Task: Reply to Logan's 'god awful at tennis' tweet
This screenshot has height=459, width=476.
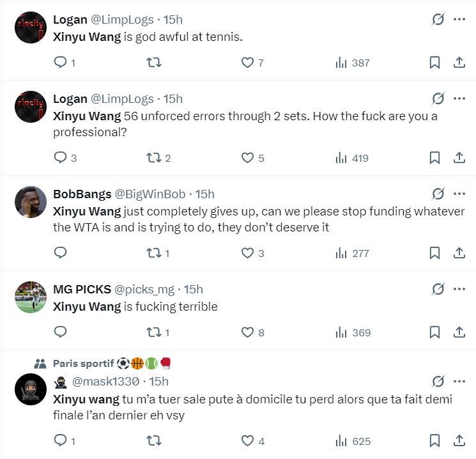Action: tap(61, 63)
